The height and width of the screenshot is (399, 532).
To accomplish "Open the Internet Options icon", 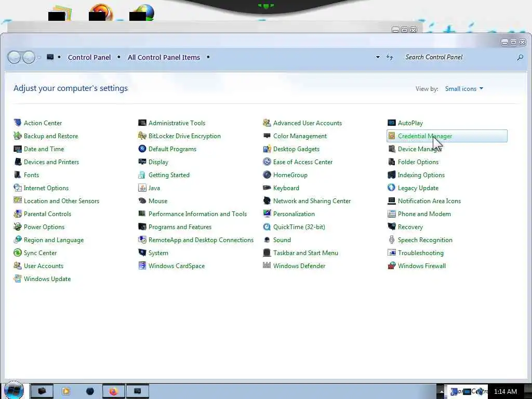I will click(18, 188).
